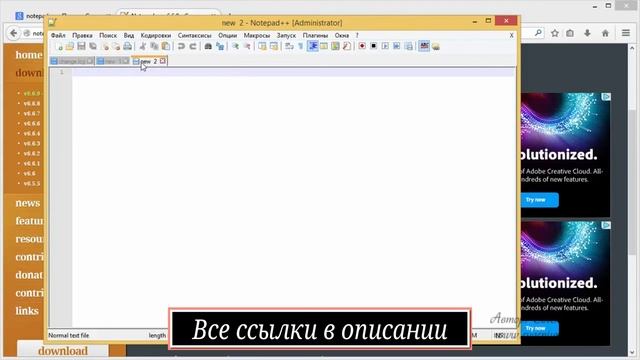Create a new document via toolbar
The image size is (640, 360).
[59, 47]
